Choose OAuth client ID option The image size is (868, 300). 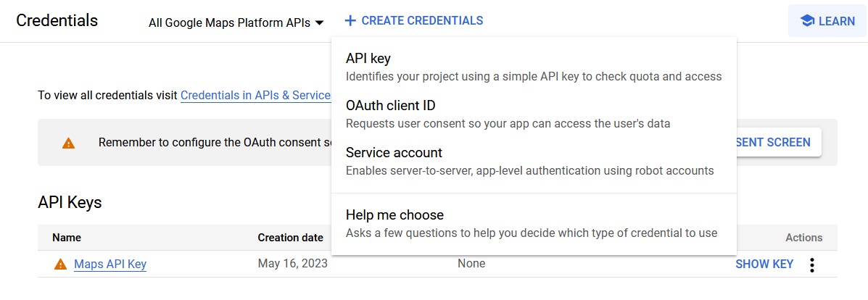(534, 114)
